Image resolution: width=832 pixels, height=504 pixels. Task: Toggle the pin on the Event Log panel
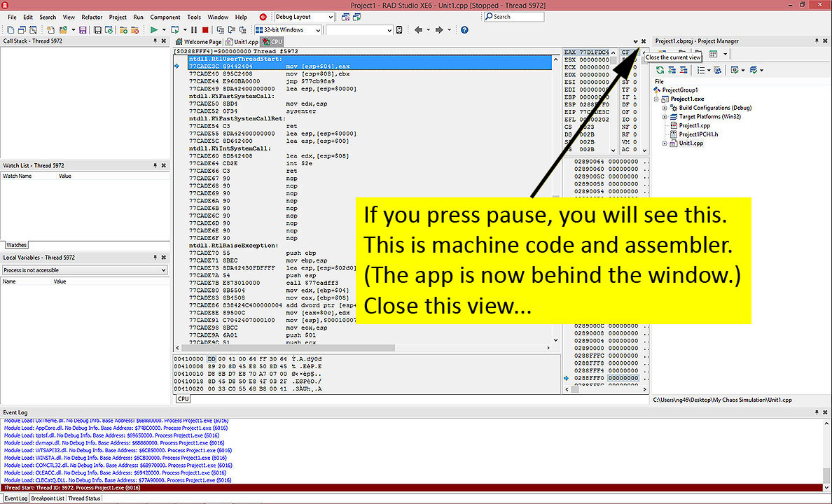tap(816, 412)
